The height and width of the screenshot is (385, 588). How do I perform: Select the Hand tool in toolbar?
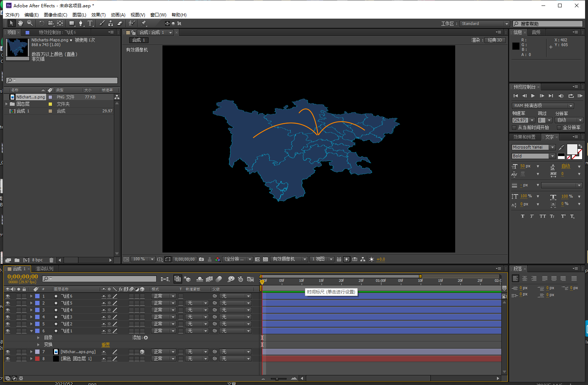[x=20, y=23]
